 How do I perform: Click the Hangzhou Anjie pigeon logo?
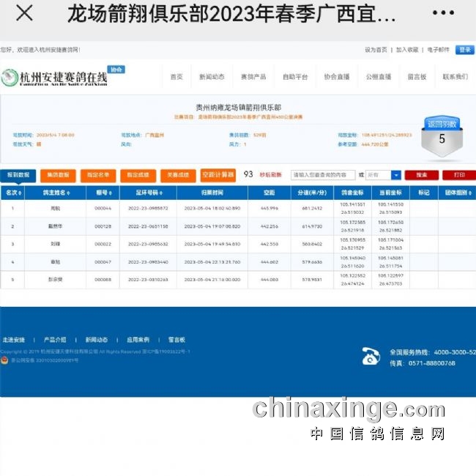click(55, 78)
